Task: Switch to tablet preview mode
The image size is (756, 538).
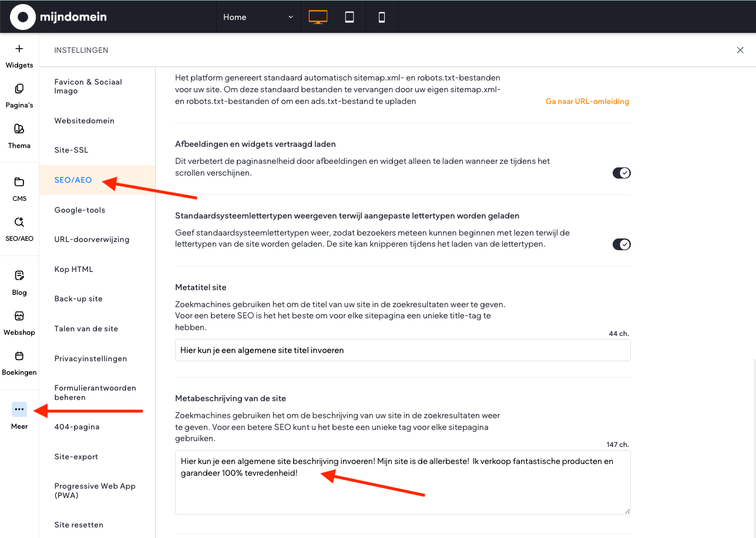Action: [350, 17]
